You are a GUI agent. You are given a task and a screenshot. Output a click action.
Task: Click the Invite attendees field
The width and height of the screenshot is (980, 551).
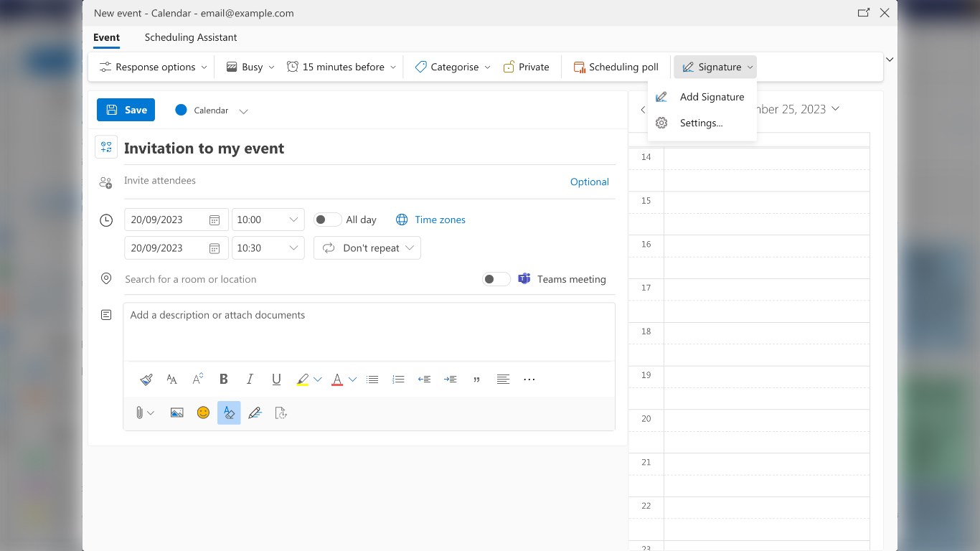pyautogui.click(x=344, y=181)
